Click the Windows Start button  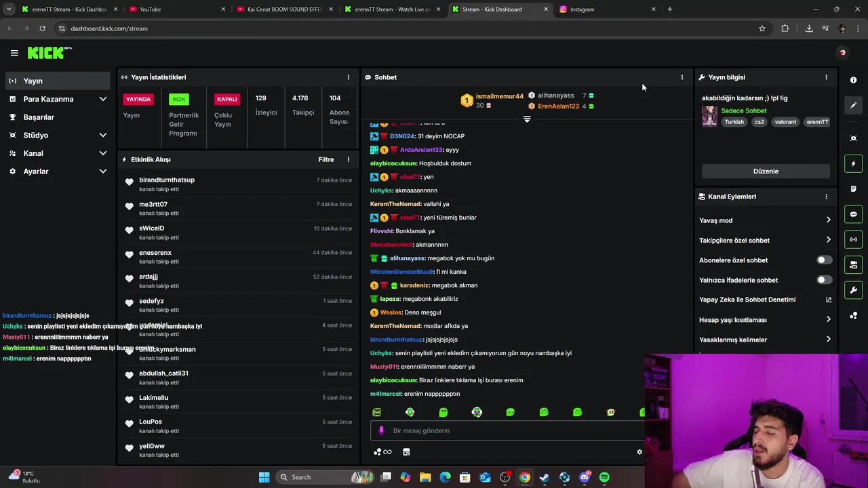[x=264, y=477]
